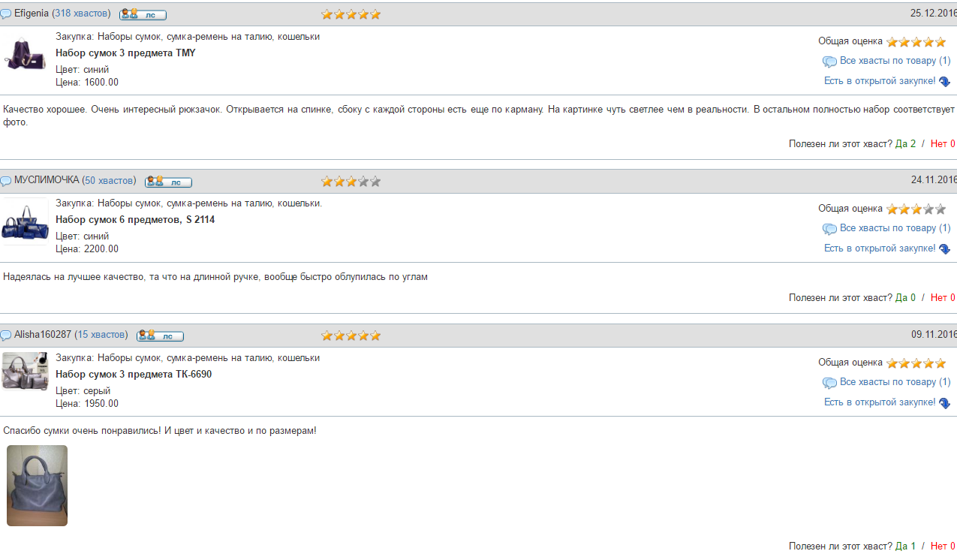Open МУСЛИМОЧКА's 50 хвастов link
Screen dimensions: 957x560
(x=109, y=181)
